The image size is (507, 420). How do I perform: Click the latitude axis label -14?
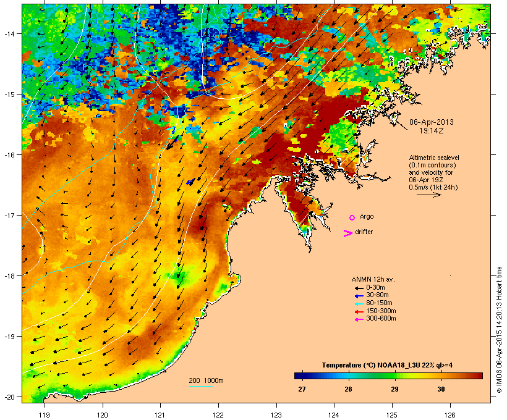[x=9, y=33]
